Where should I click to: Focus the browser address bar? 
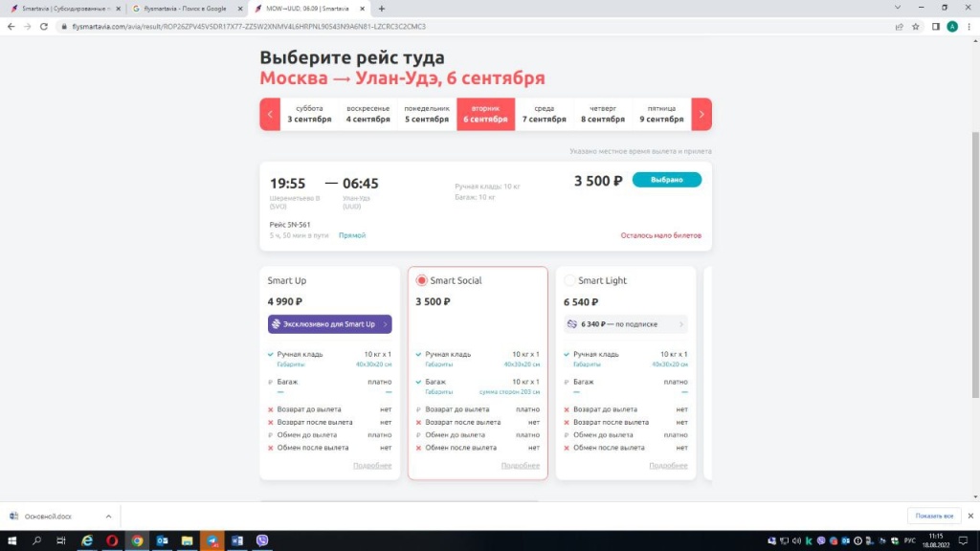click(475, 26)
